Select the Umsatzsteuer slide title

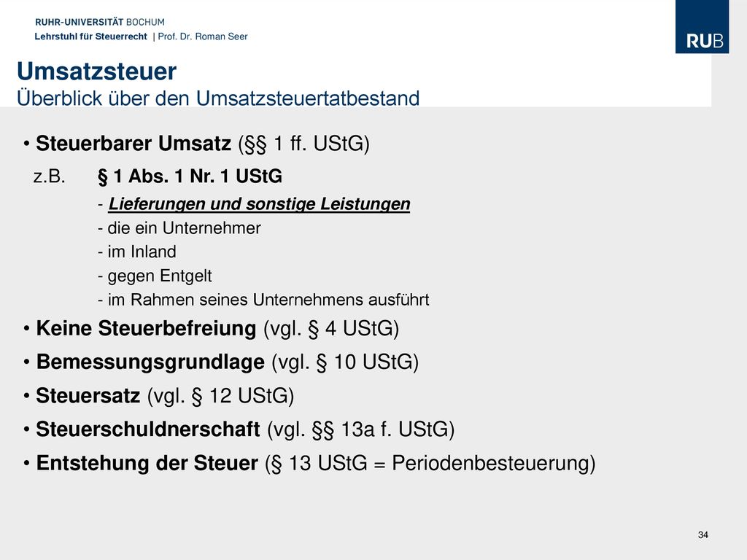[x=97, y=71]
